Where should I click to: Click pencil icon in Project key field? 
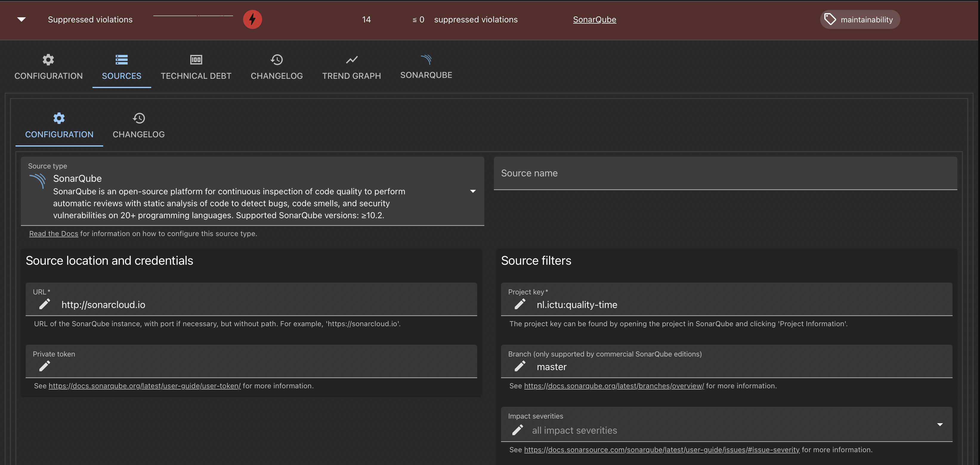point(520,304)
